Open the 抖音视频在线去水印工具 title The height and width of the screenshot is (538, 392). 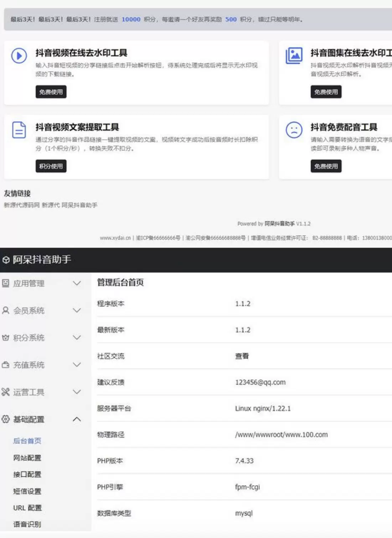(x=81, y=53)
